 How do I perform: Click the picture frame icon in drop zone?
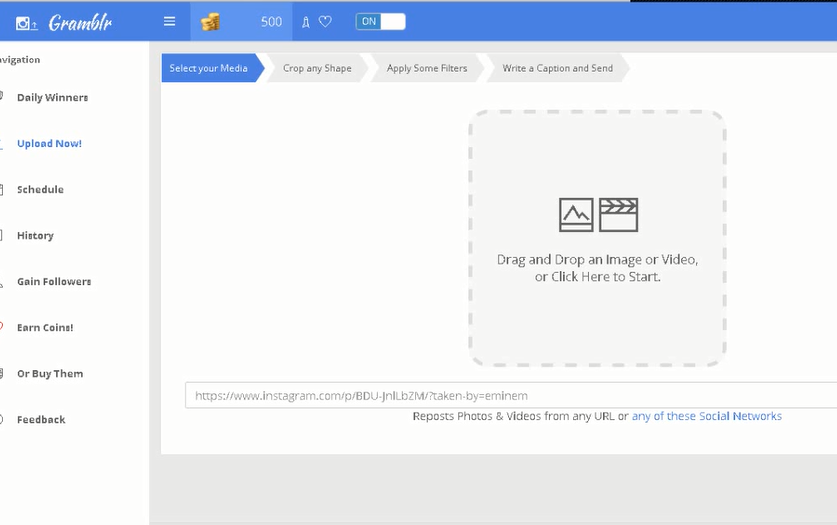point(576,215)
